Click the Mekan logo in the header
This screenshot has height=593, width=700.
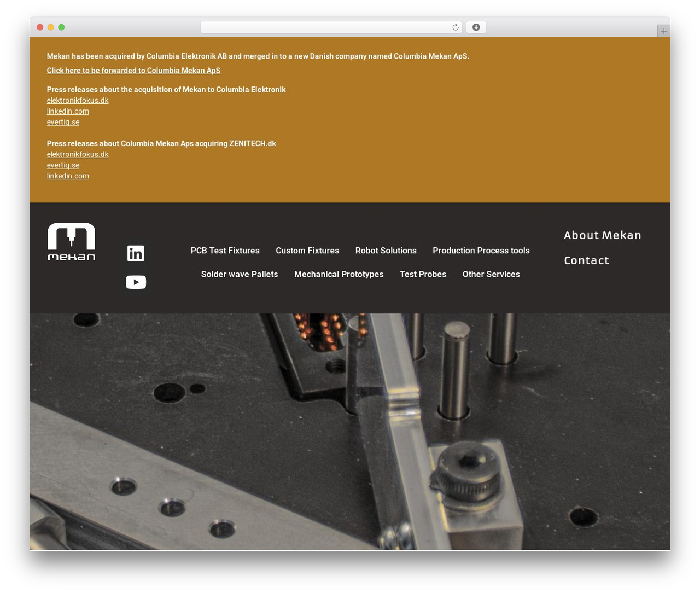(72, 242)
